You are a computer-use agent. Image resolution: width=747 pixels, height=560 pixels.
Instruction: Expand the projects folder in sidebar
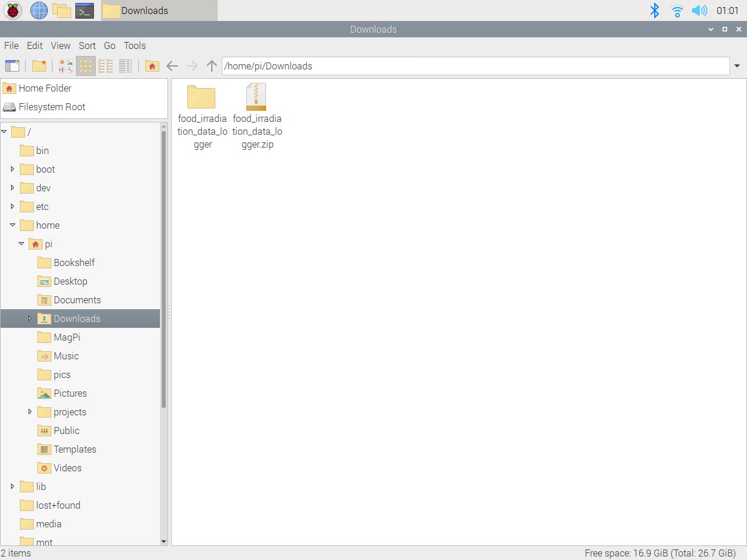(x=30, y=412)
